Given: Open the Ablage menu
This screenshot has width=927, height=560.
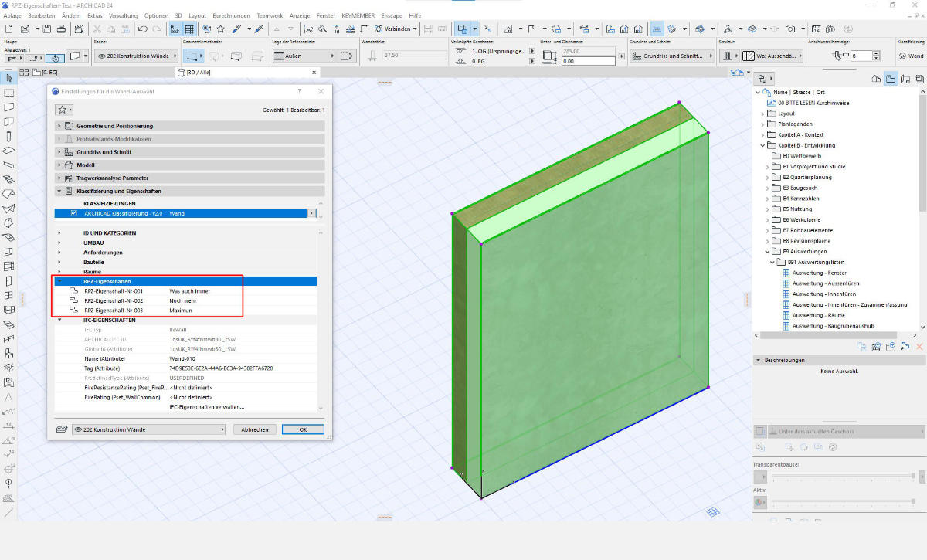Looking at the screenshot, I should tap(12, 15).
